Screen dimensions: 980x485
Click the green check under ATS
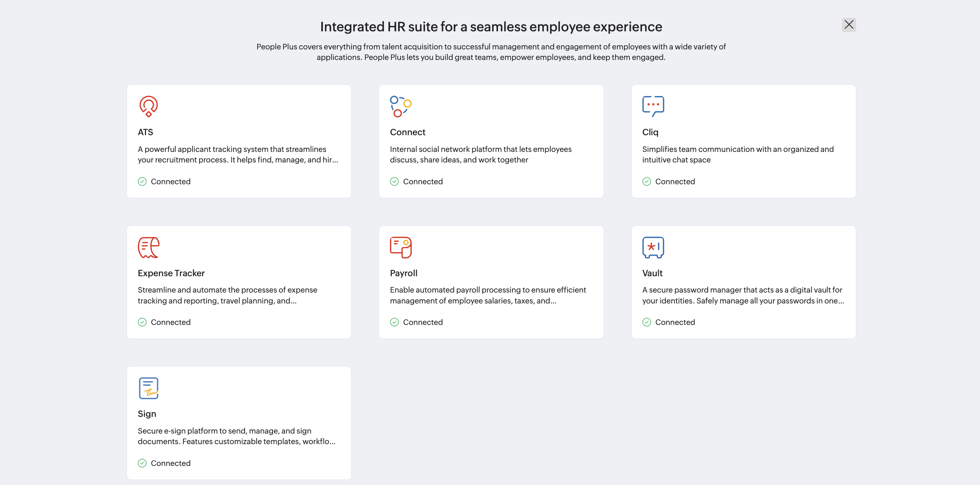coord(142,182)
